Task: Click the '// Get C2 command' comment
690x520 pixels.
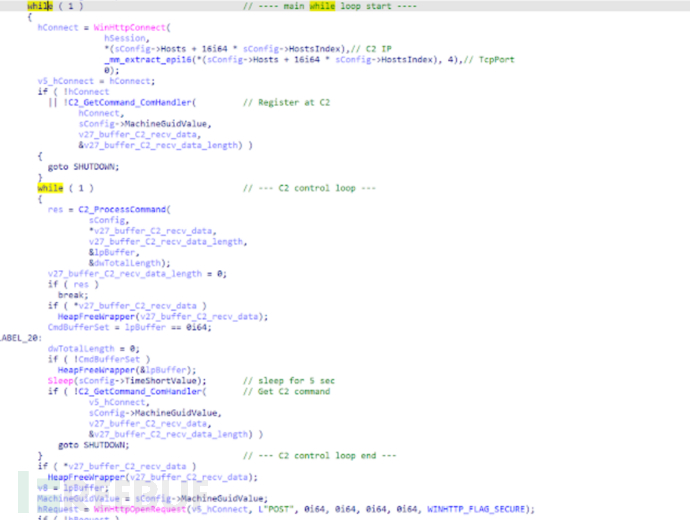Action: [286, 392]
